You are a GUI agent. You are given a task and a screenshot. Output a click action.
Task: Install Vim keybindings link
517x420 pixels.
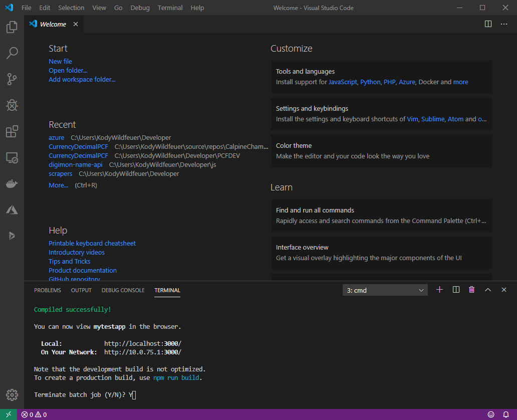point(412,119)
